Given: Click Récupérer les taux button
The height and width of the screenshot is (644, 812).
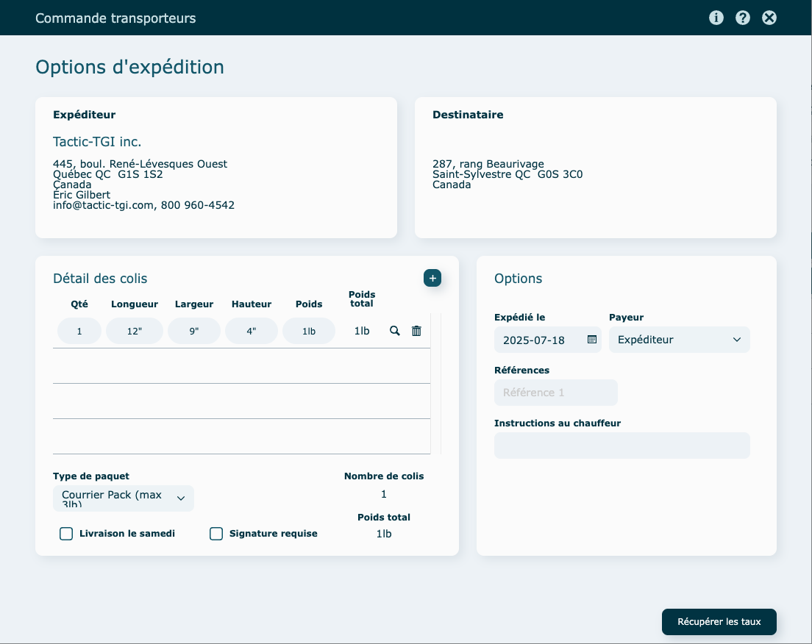Looking at the screenshot, I should pyautogui.click(x=719, y=622).
